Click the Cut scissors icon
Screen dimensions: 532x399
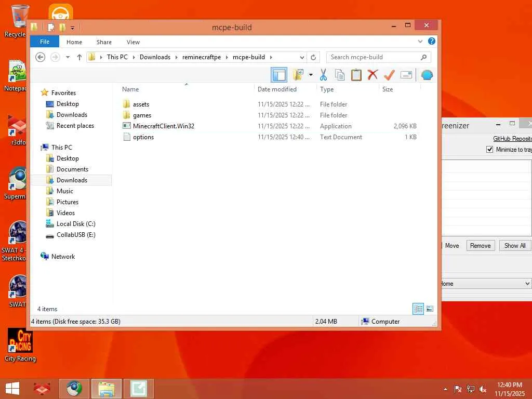click(323, 75)
